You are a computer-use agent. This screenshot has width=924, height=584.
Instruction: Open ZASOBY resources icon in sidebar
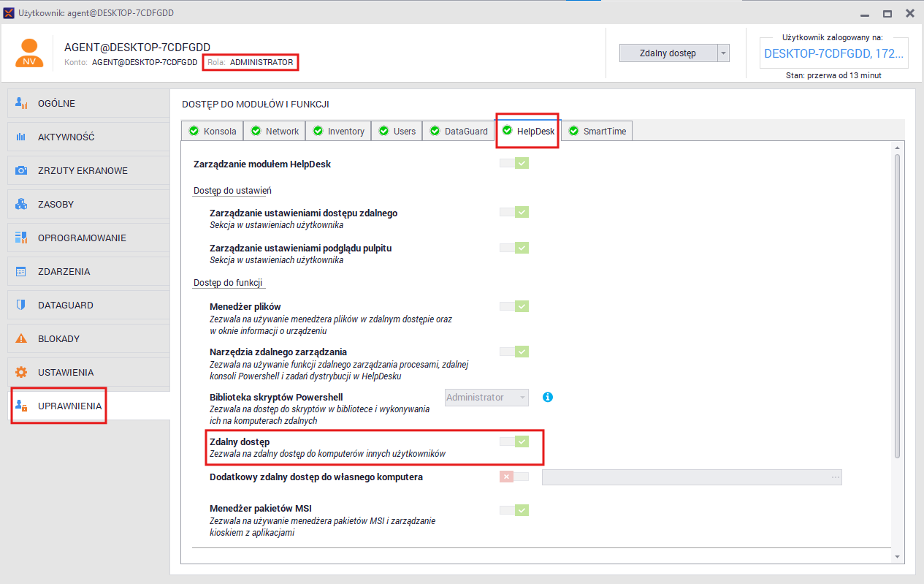pos(22,205)
